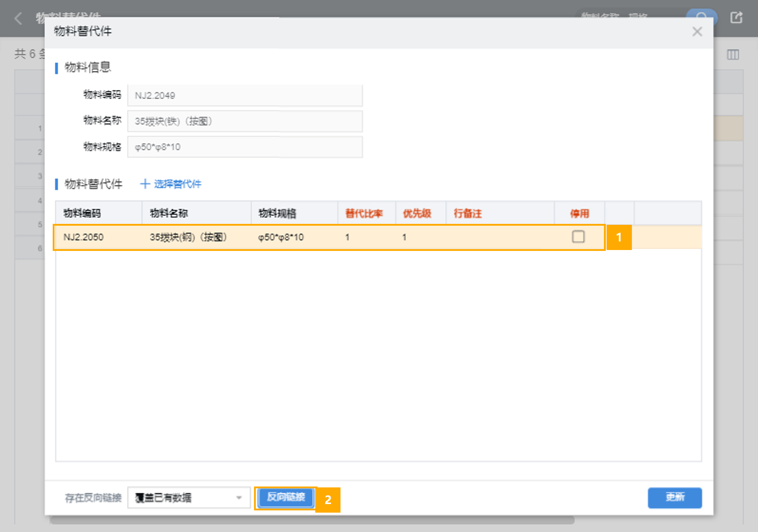Click the export icon at top right
The image size is (758, 532).
[736, 18]
